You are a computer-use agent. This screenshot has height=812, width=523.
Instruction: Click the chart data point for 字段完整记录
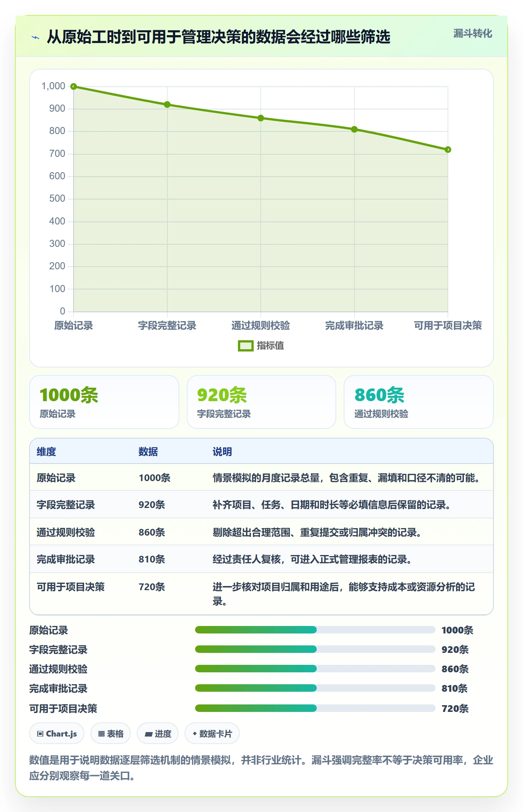[167, 105]
